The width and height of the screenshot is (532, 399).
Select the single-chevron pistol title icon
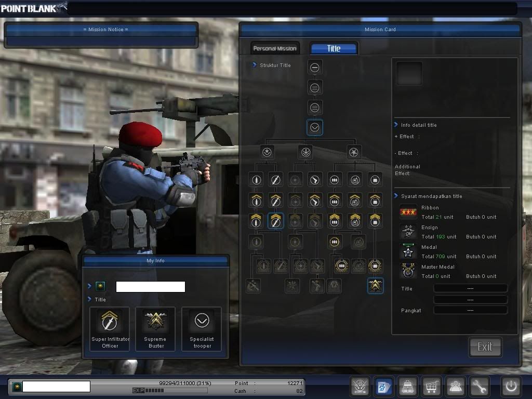click(x=315, y=201)
